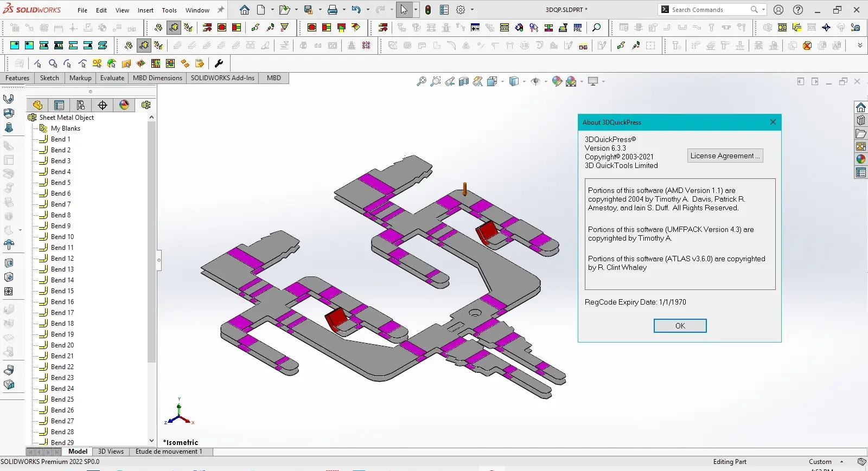Open Design Library in task pane
This screenshot has height=471, width=868.
(x=861, y=120)
